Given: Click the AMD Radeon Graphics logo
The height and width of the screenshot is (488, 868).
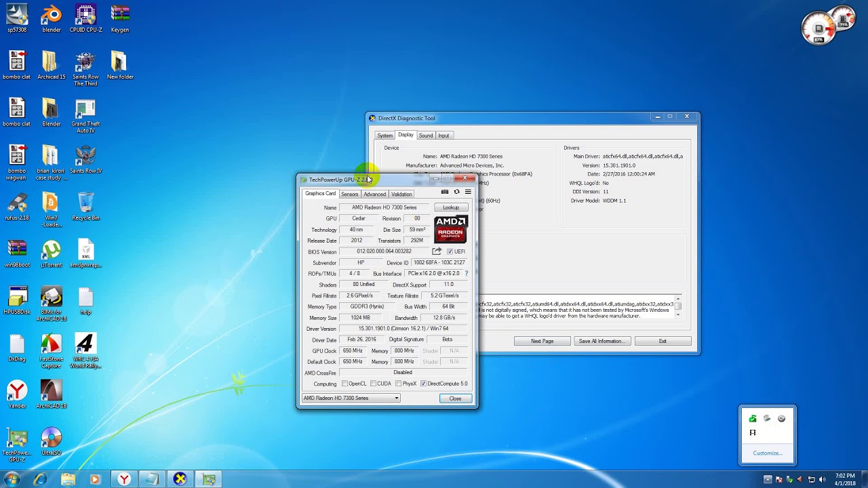Looking at the screenshot, I should pos(451,229).
